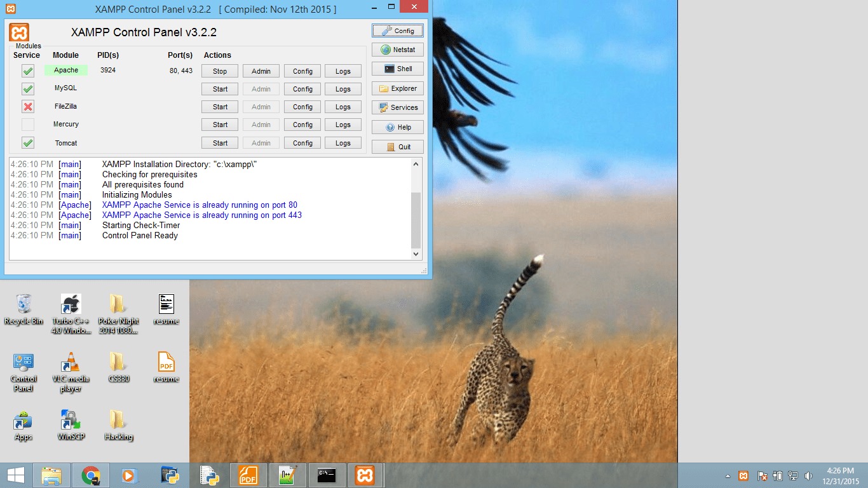Open the Python icon with dark window in taskbar
Image resolution: width=868 pixels, height=488 pixels.
click(169, 475)
